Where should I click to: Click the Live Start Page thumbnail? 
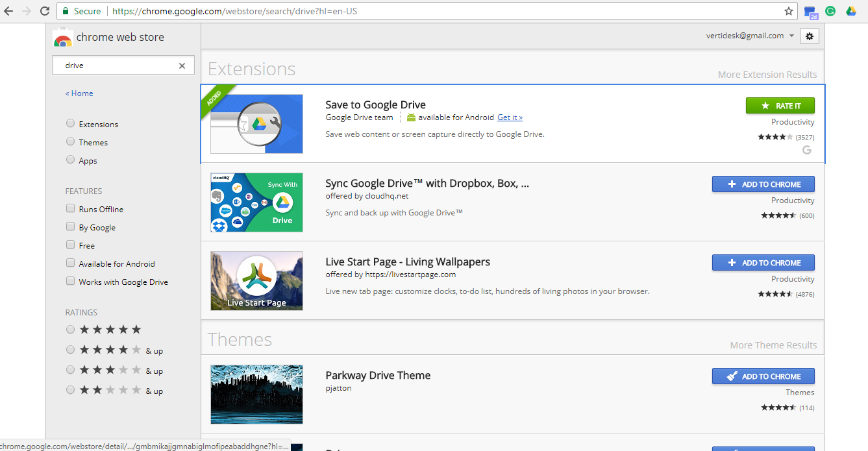(256, 280)
